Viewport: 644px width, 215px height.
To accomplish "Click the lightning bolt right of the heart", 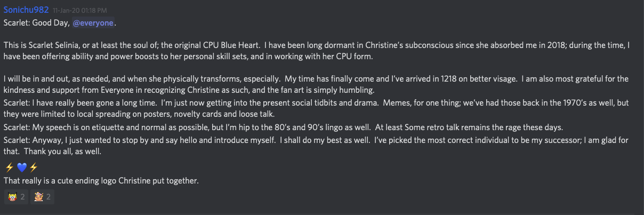I will click(x=34, y=168).
